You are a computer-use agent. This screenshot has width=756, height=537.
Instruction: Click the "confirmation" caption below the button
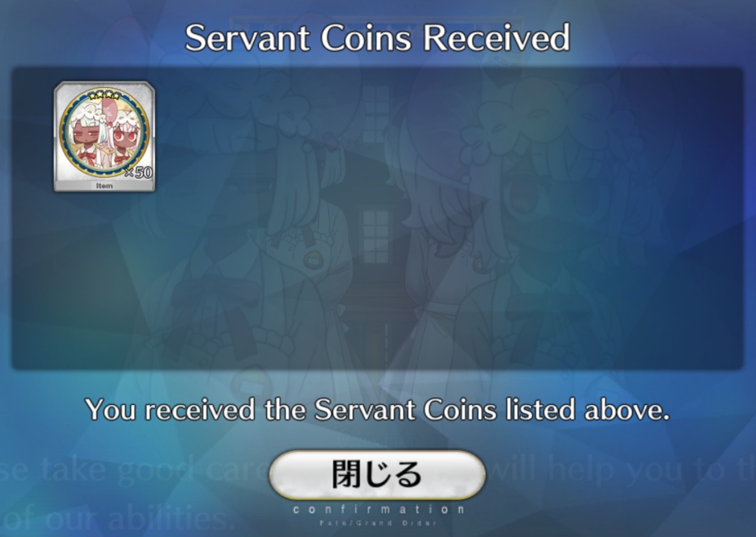[x=378, y=510]
